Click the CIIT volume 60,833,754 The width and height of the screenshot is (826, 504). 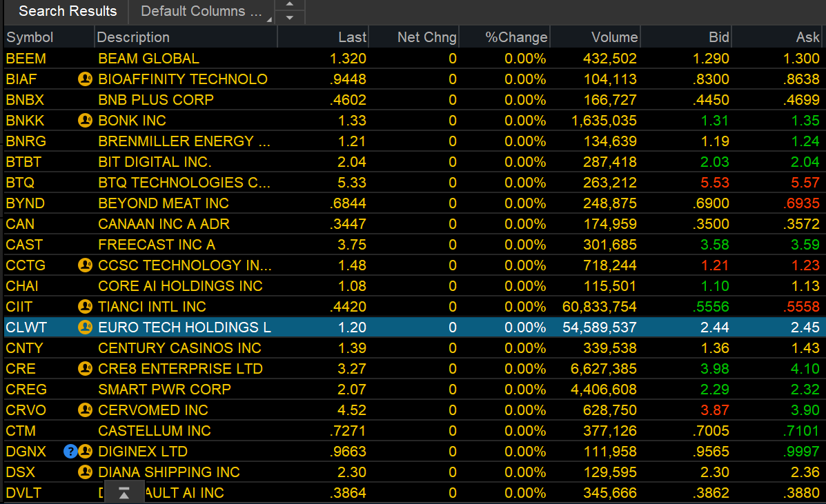600,307
